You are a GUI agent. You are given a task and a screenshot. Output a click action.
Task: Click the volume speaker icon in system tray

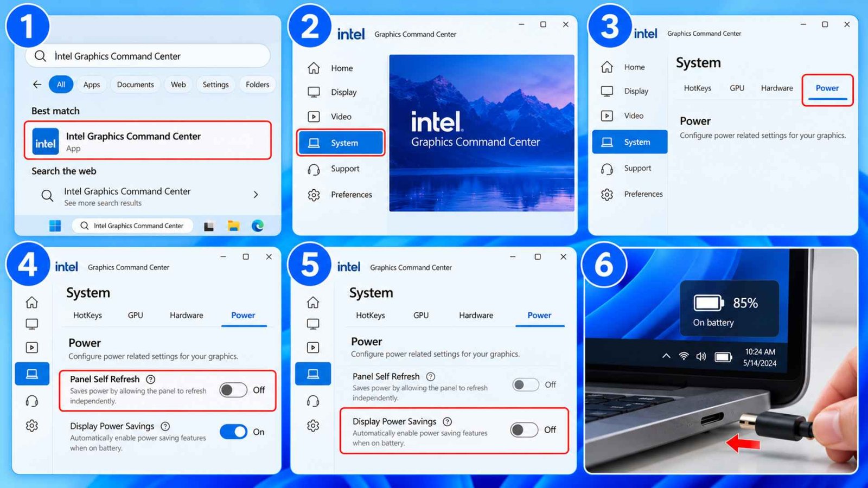coord(701,356)
